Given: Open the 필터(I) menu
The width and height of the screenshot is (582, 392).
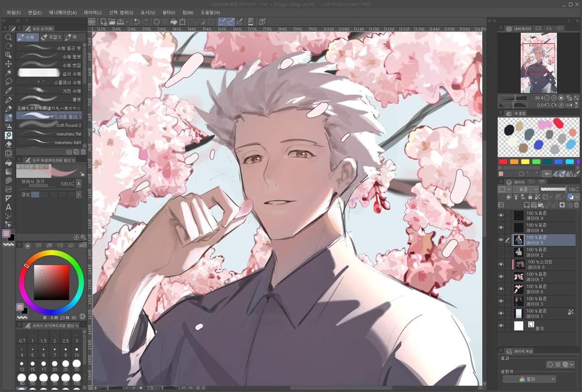Looking at the screenshot, I should click(x=169, y=12).
